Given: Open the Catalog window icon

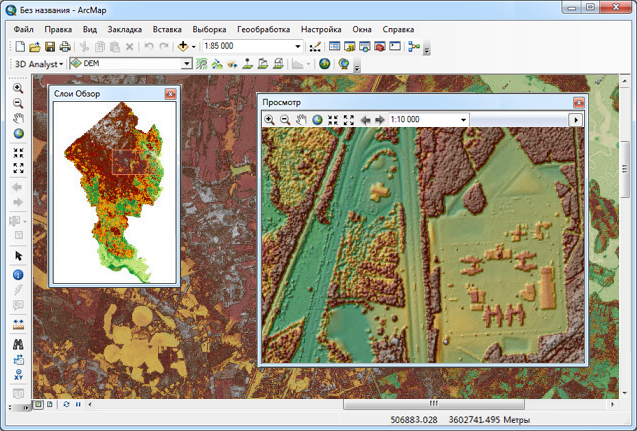Looking at the screenshot, I should (349, 46).
